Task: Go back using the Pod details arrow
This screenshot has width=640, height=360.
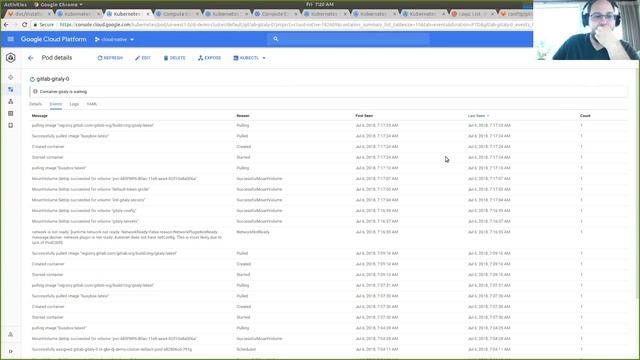Action: click(31, 58)
